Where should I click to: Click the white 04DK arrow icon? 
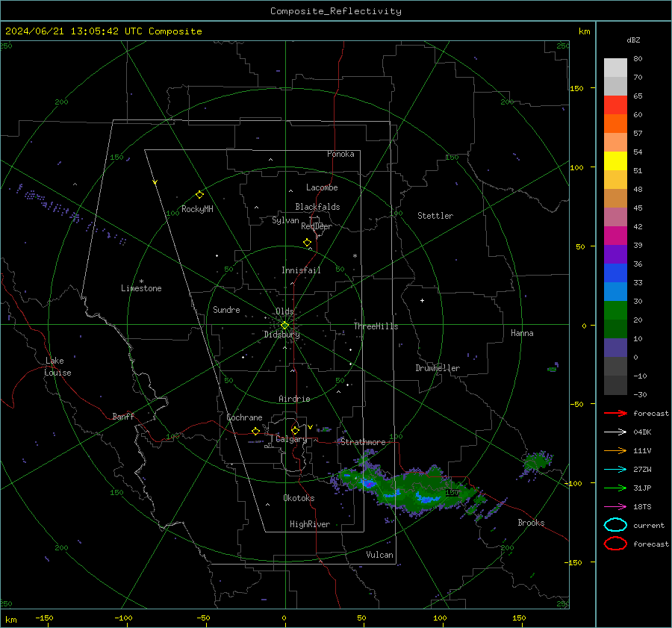click(615, 432)
